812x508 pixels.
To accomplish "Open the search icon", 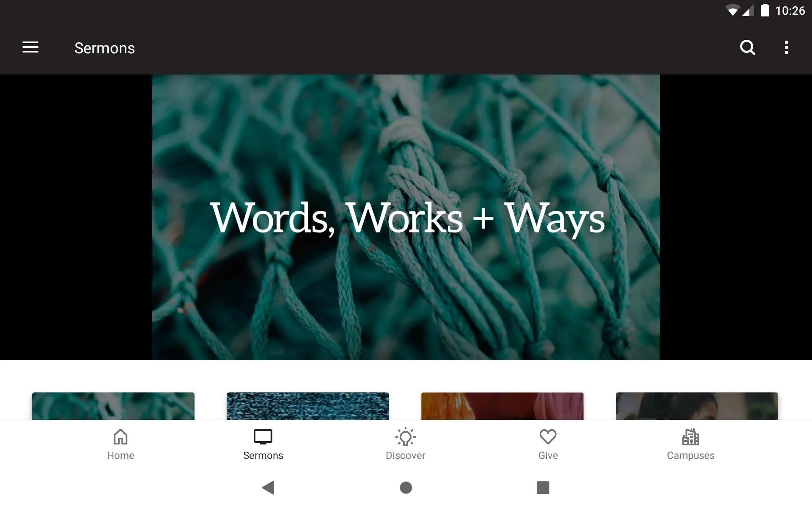I will [x=748, y=47].
